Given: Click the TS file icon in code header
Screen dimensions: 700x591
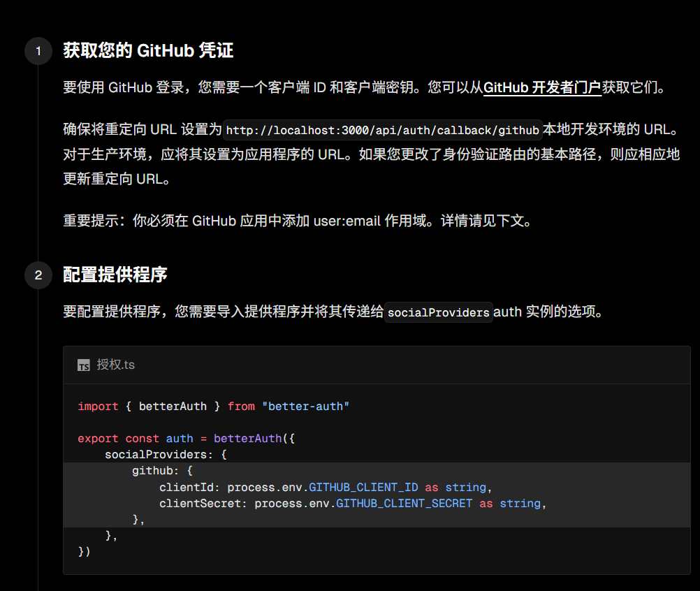Looking at the screenshot, I should 84,365.
